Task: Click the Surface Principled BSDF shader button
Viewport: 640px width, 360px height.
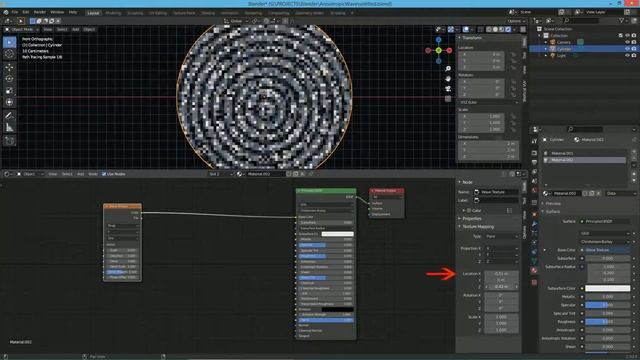Action: 605,221
